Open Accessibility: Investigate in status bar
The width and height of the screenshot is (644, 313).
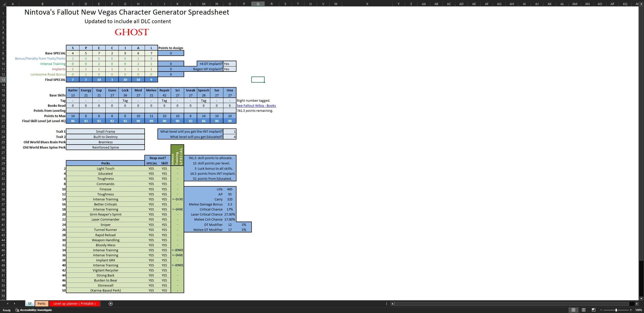pyautogui.click(x=33, y=310)
